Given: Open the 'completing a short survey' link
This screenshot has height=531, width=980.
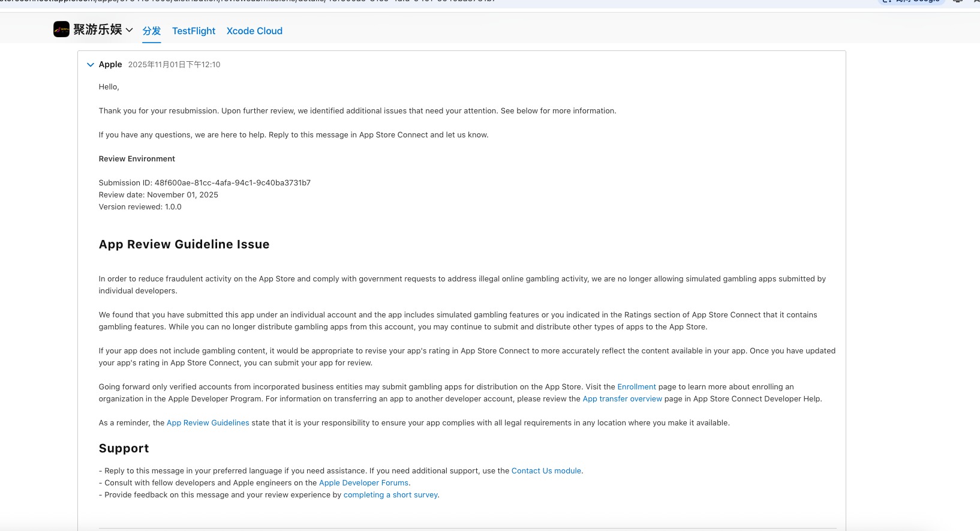Looking at the screenshot, I should point(390,495).
